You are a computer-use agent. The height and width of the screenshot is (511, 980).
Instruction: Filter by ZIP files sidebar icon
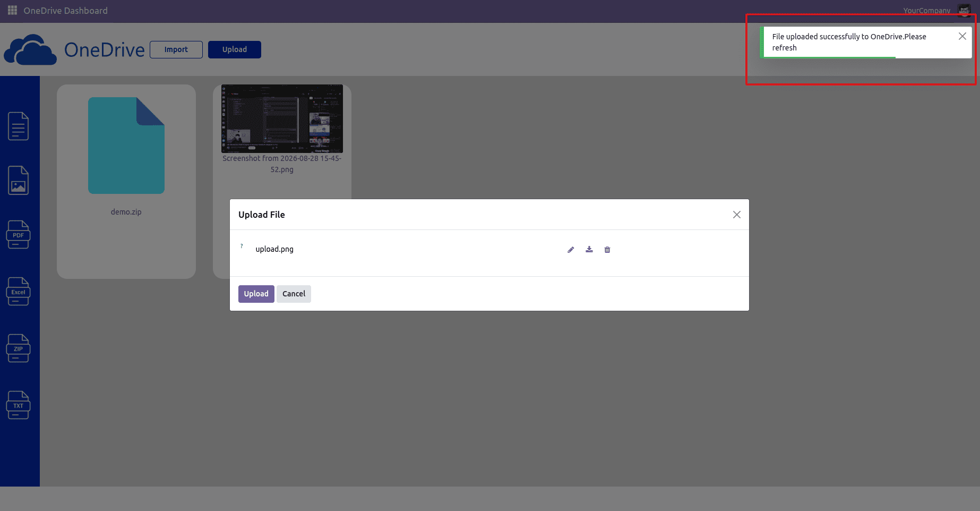tap(18, 348)
